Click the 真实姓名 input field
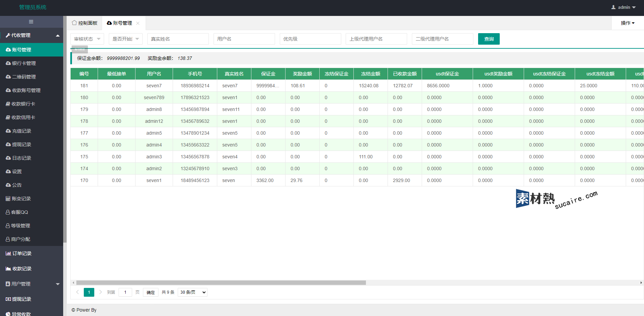Screen dimensions: 644x316 (178, 39)
